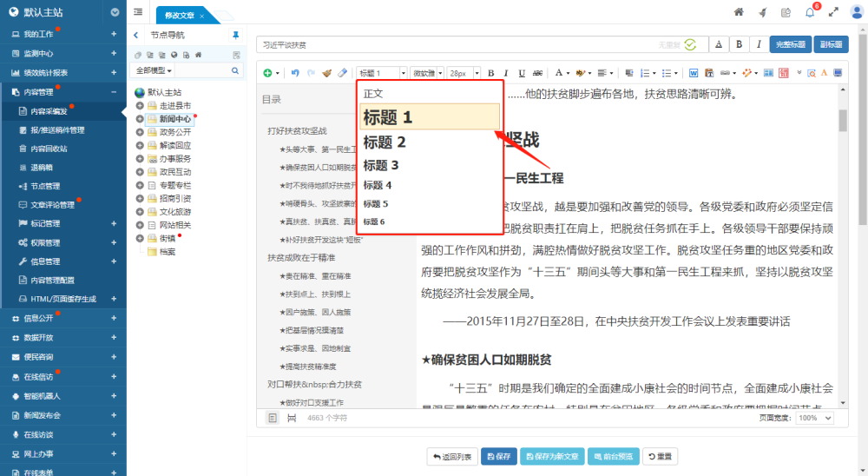Click the search magnifier in the node panel
868x476 pixels.
tap(236, 69)
